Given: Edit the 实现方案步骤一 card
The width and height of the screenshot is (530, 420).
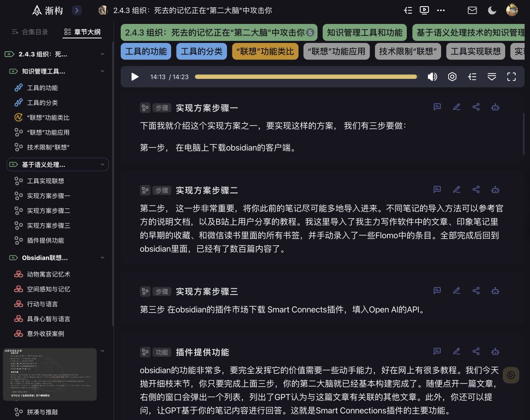Looking at the screenshot, I should pyautogui.click(x=457, y=107).
